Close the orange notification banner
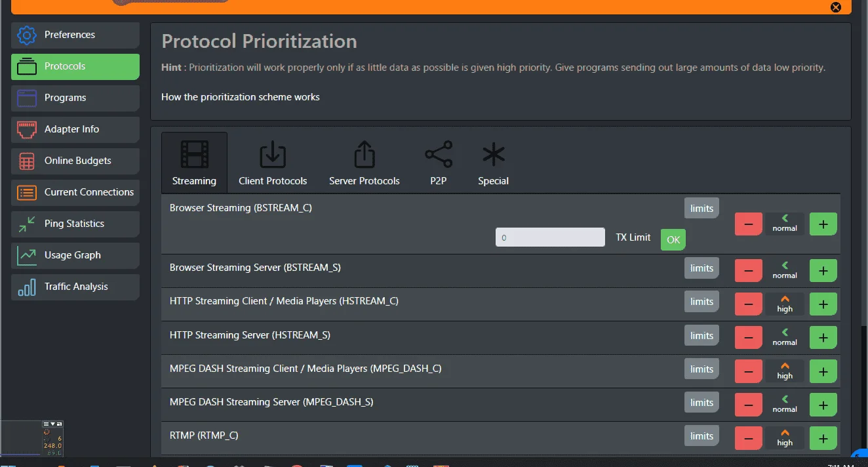Screen dimensions: 868x467 tap(836, 7)
